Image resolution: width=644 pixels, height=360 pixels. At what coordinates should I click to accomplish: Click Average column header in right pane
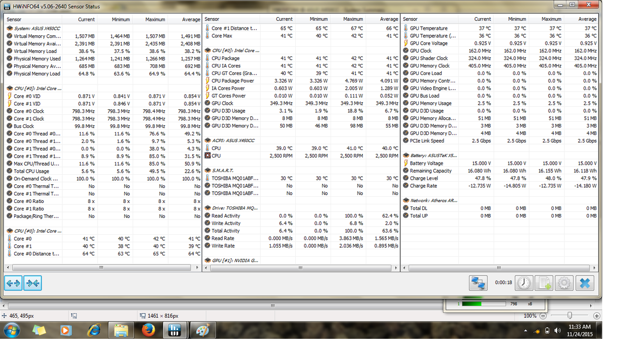(581, 19)
